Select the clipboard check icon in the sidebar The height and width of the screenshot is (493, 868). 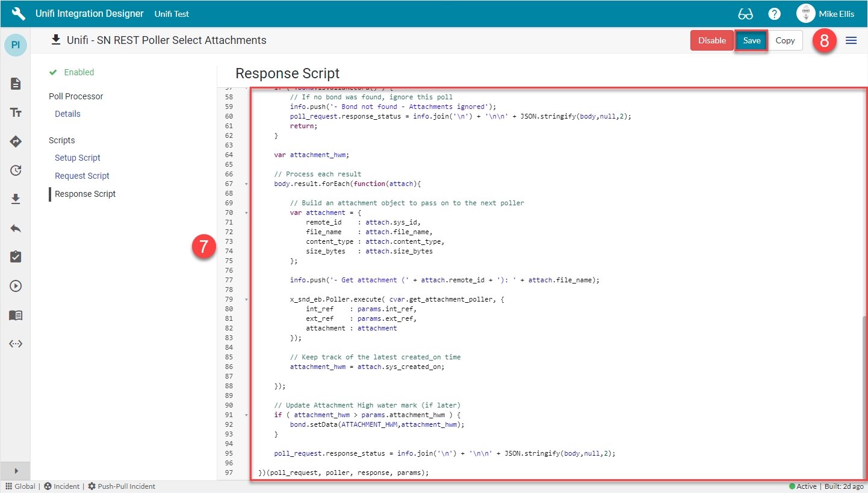(x=16, y=257)
